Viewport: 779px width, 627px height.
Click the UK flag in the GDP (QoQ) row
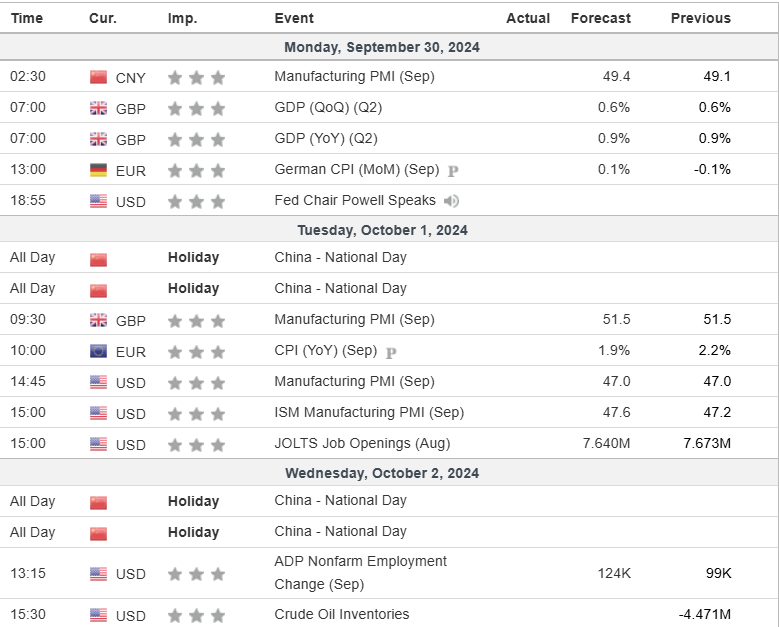pos(98,108)
